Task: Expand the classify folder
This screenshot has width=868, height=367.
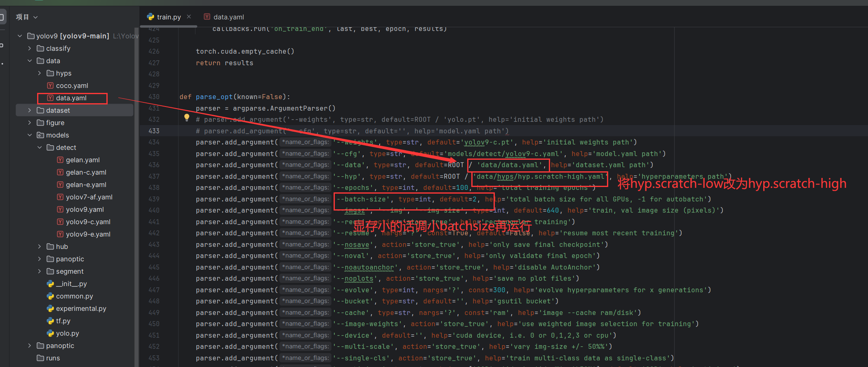Action: [x=30, y=48]
